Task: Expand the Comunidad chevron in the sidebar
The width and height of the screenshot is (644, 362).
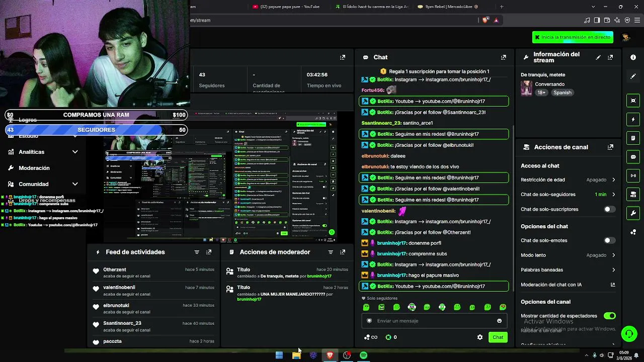Action: click(75, 184)
